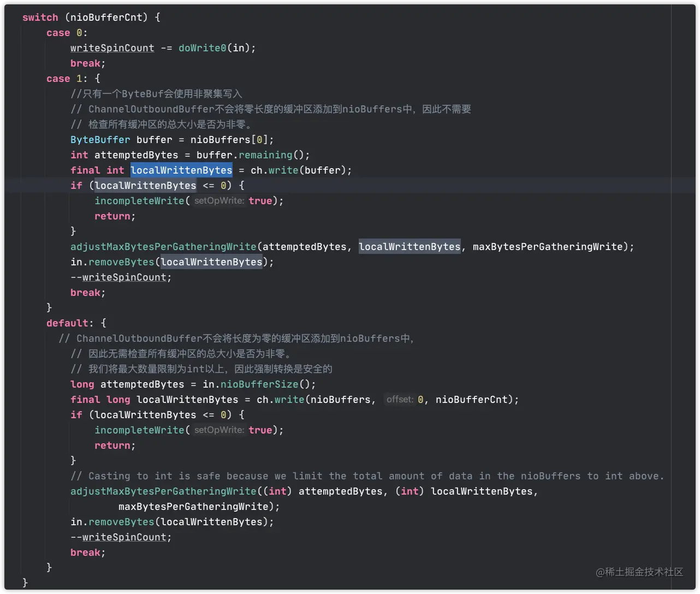Image resolution: width=700 pixels, height=594 pixels.
Task: Click 'writeSpinCount -=' in case 0
Action: tap(121, 48)
